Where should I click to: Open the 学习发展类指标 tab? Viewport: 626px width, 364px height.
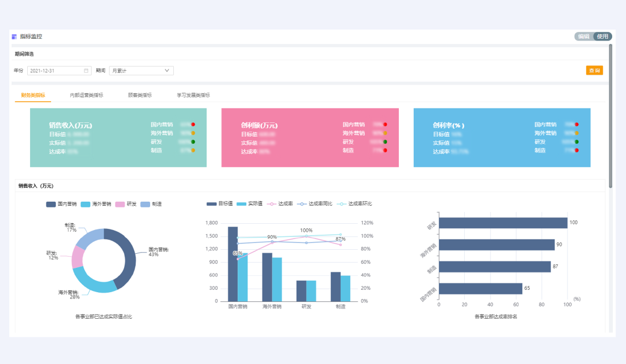pos(193,95)
